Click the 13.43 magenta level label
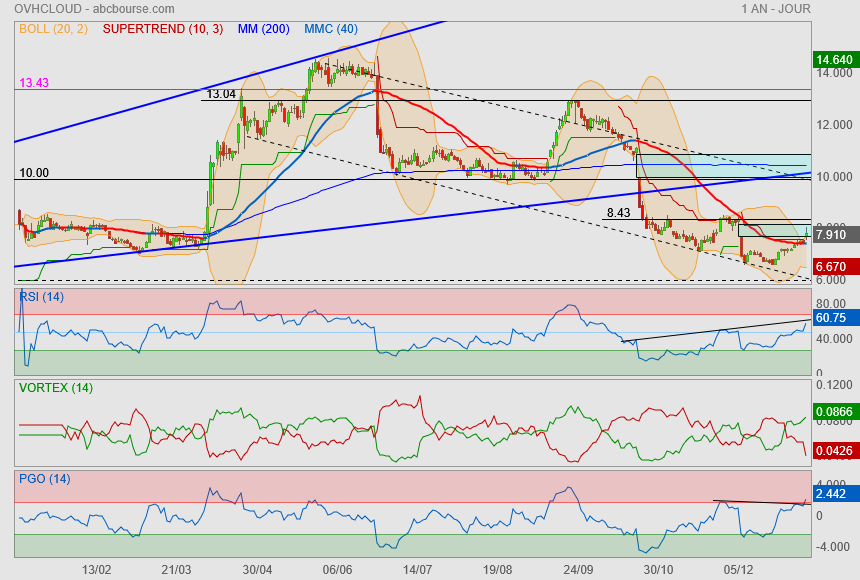860x580 pixels. (x=34, y=83)
